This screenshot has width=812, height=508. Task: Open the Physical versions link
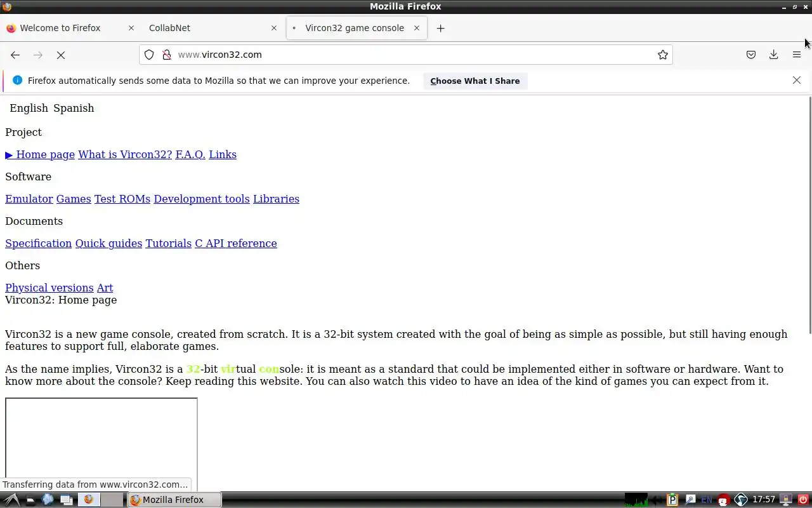click(x=49, y=288)
